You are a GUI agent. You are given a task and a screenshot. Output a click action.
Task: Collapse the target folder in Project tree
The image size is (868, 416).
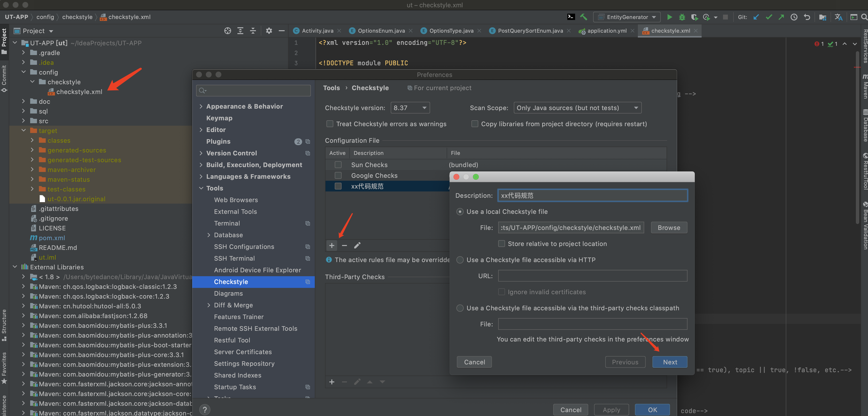pyautogui.click(x=24, y=131)
